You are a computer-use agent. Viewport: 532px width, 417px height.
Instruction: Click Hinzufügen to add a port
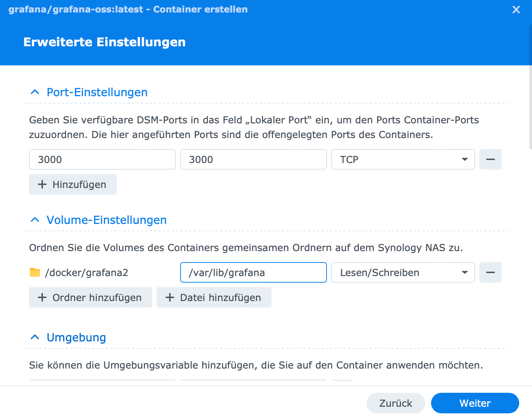tap(73, 184)
